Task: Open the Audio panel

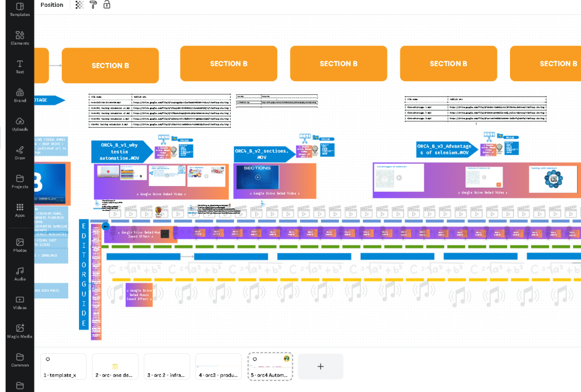Action: (x=20, y=274)
